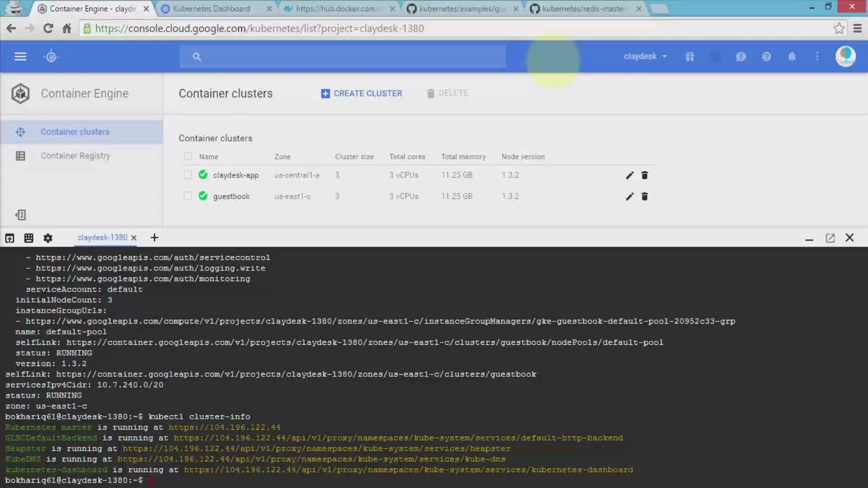Select Container clusters in sidebar
Screen dimensions: 868x488
[81, 132]
